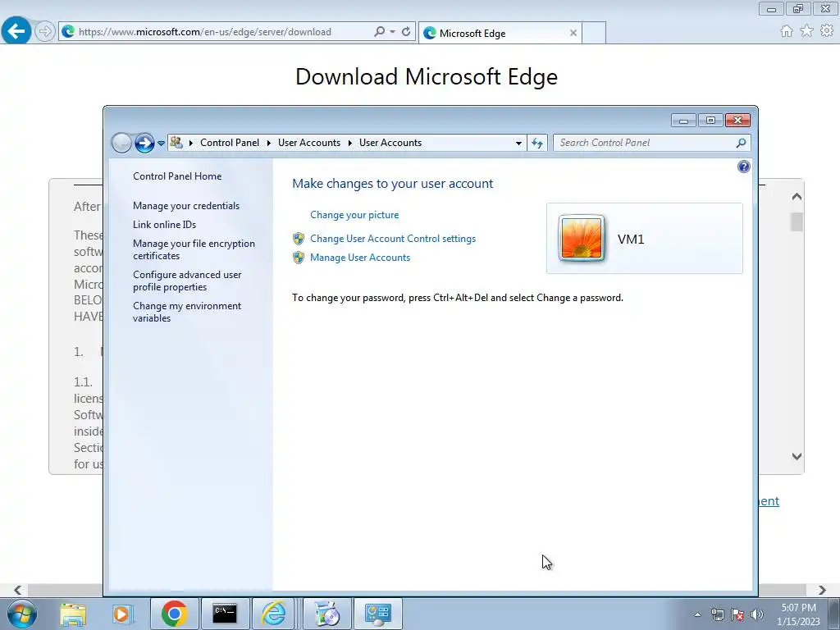The height and width of the screenshot is (630, 840).
Task: Open Control Panel Help question mark icon
Action: pos(743,167)
